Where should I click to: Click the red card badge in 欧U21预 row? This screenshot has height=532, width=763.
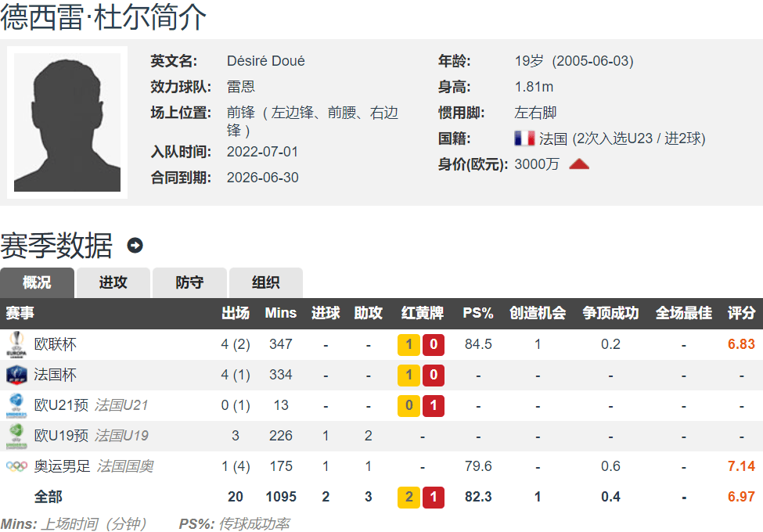click(434, 405)
